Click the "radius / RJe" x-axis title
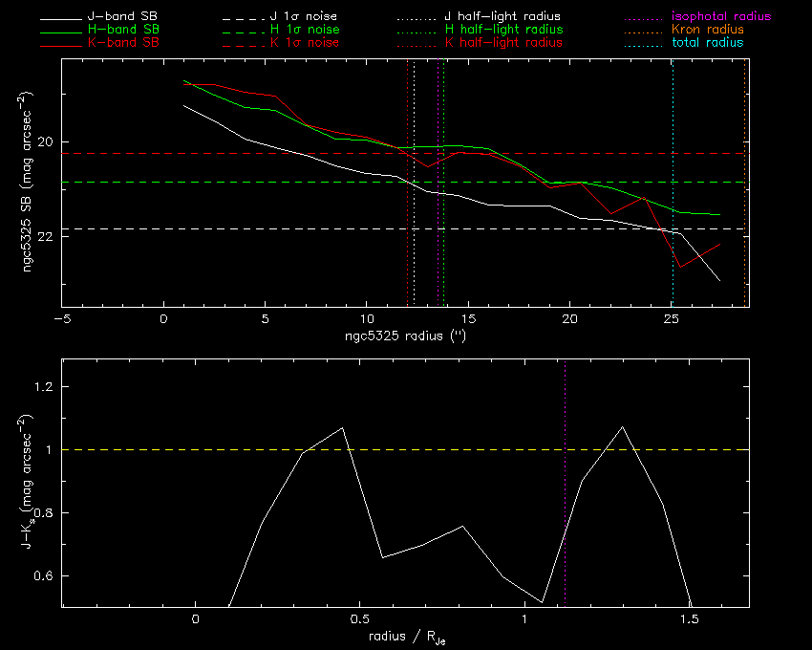Image resolution: width=812 pixels, height=650 pixels. [407, 637]
